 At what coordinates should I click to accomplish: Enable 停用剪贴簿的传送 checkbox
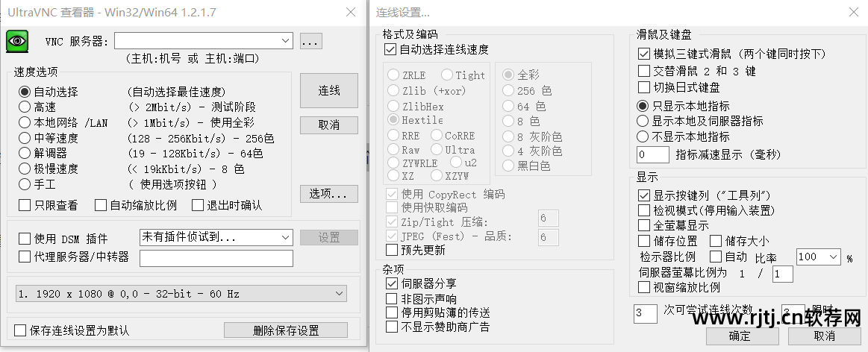(391, 312)
